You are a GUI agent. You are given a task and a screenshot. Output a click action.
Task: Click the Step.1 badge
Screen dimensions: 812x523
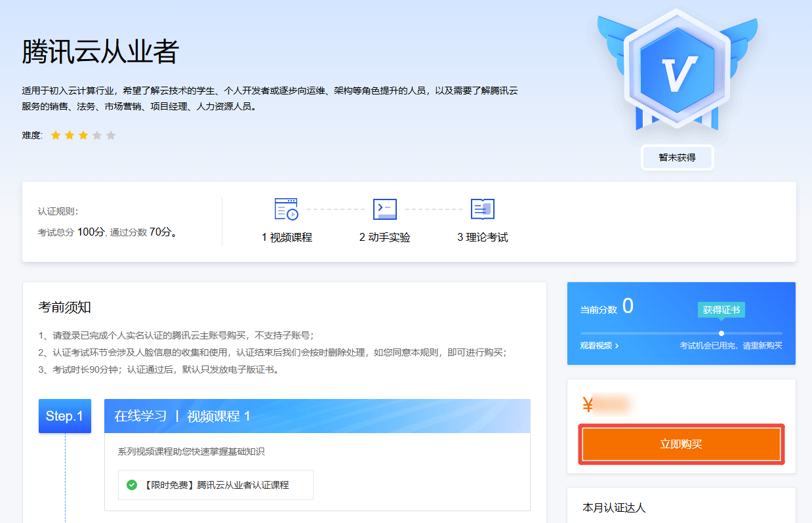click(65, 416)
